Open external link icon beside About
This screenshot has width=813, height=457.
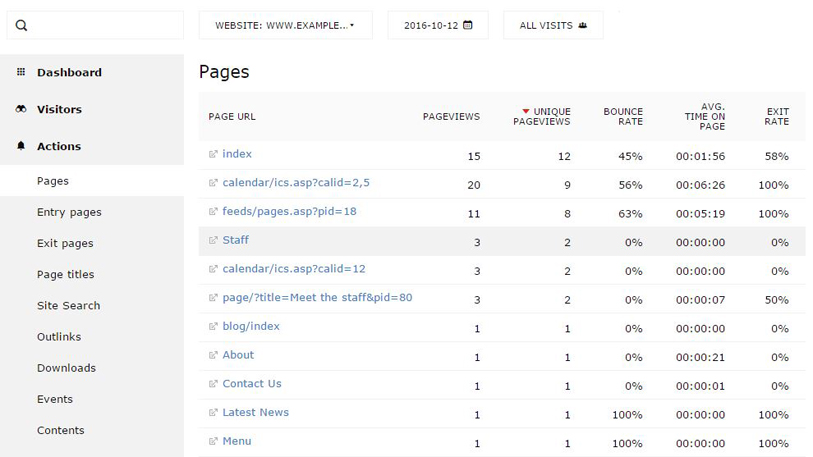pyautogui.click(x=213, y=355)
